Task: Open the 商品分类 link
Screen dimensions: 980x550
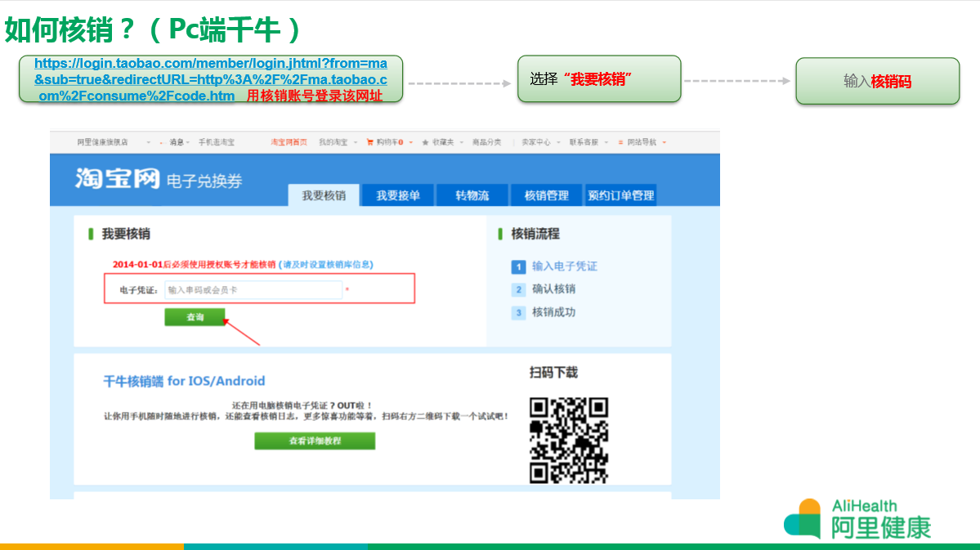Action: click(x=487, y=142)
